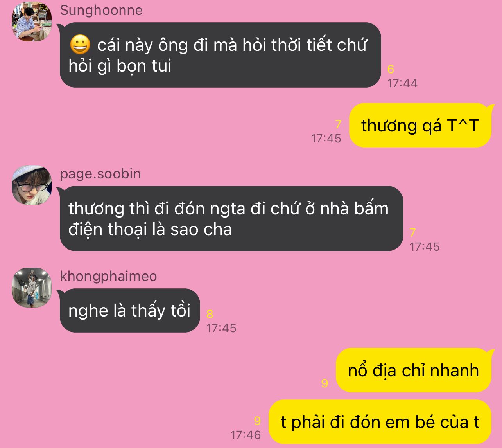
Task: Tap the 17:45 timestamp under page.soobin's message
Action: (x=425, y=247)
